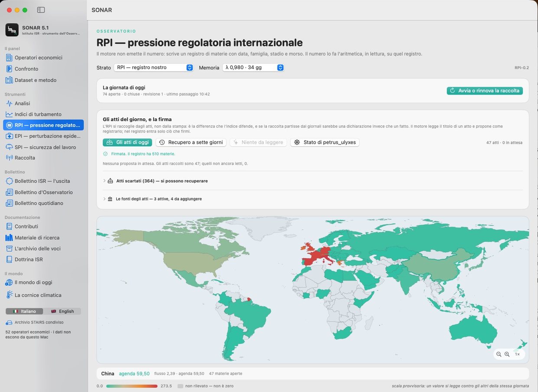This screenshot has height=392, width=538.
Task: Open RPI — pressione regolatoria sidebar item
Action: click(x=43, y=125)
